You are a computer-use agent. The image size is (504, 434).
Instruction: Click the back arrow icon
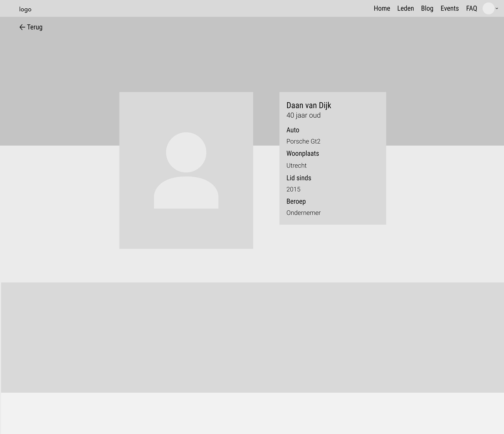22,27
